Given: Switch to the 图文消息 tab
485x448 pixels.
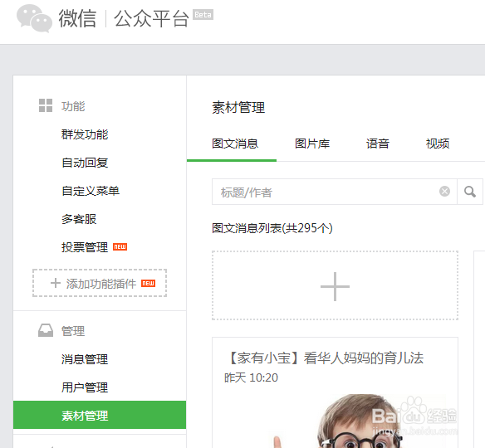Looking at the screenshot, I should [x=235, y=144].
